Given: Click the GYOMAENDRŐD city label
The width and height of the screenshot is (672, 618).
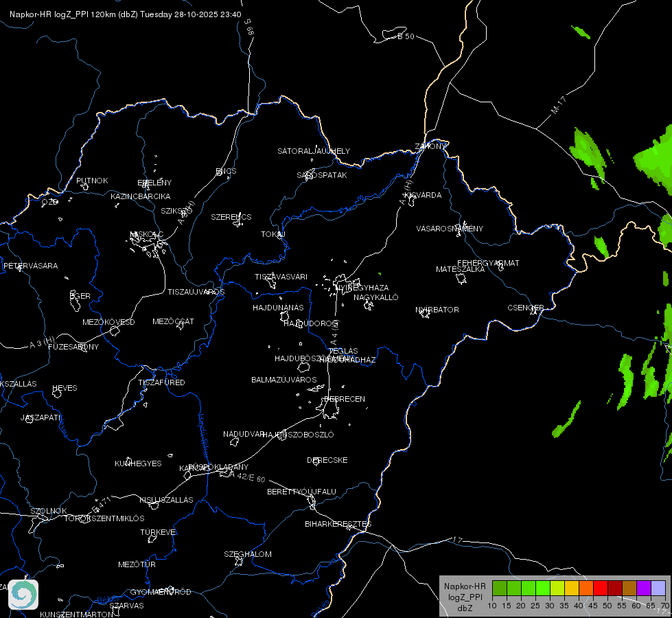Looking at the screenshot, I should pos(161,592).
